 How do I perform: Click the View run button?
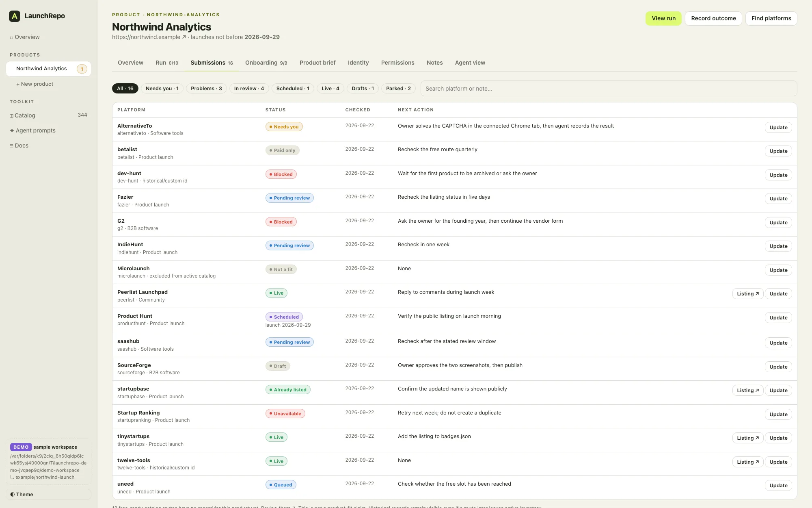coord(663,18)
